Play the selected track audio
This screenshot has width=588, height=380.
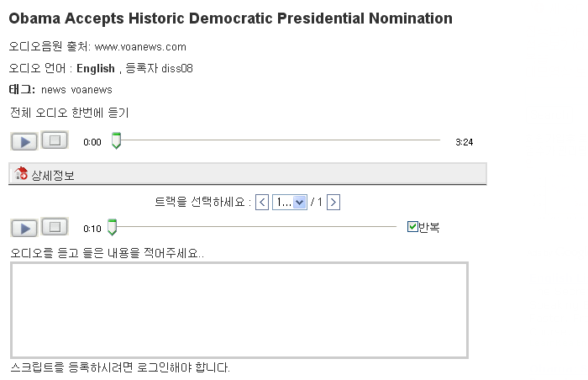coord(24,228)
